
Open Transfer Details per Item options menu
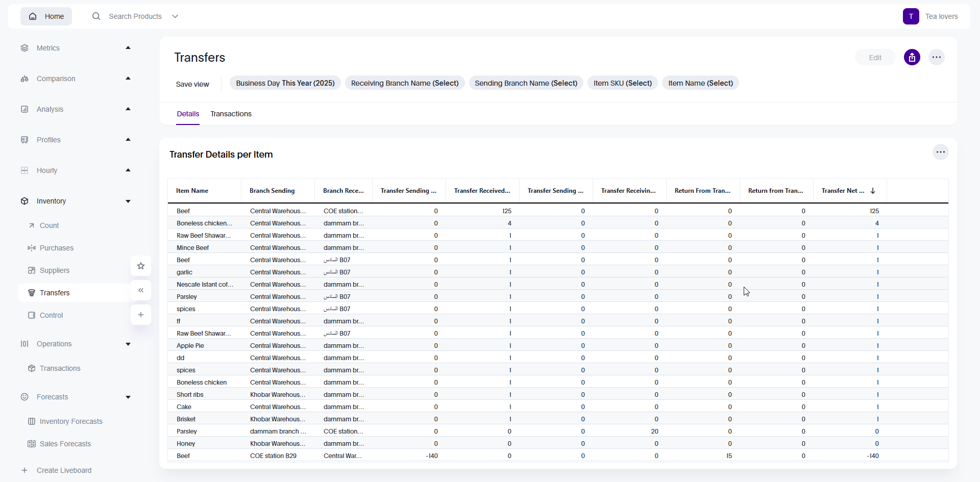940,152
